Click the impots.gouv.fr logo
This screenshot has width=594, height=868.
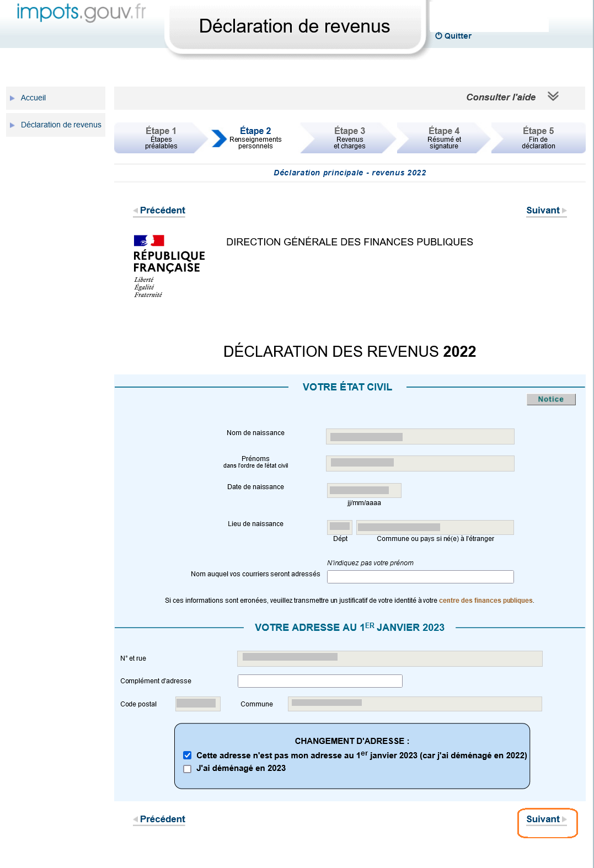click(81, 12)
